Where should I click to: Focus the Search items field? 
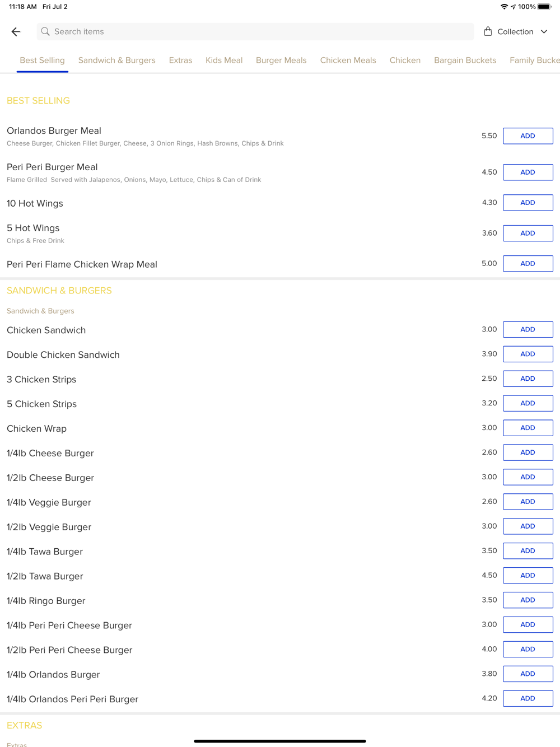pos(255,32)
